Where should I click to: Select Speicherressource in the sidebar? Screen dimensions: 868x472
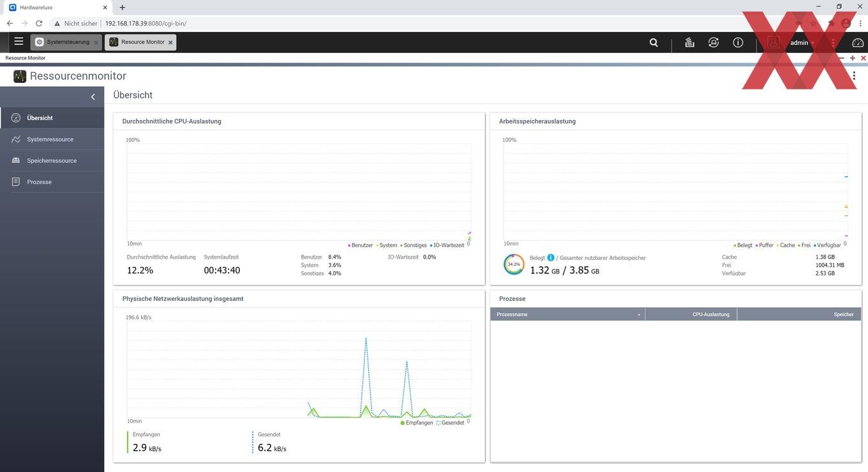pyautogui.click(x=52, y=161)
